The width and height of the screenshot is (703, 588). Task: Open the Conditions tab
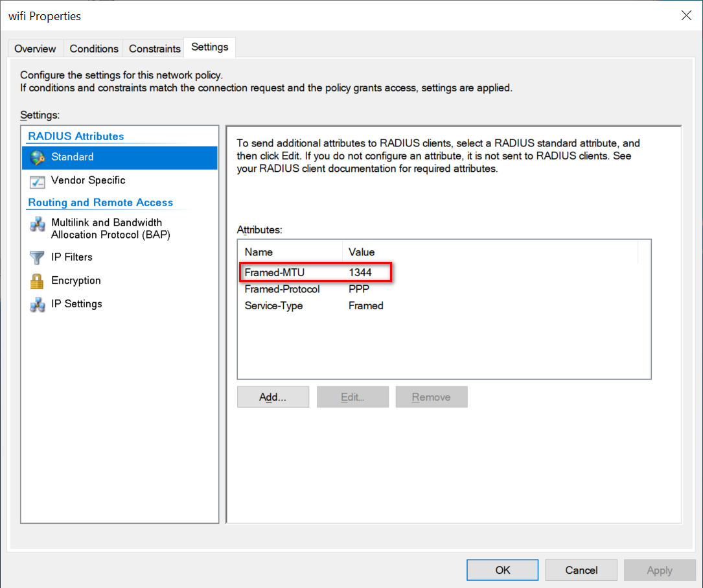tap(94, 49)
